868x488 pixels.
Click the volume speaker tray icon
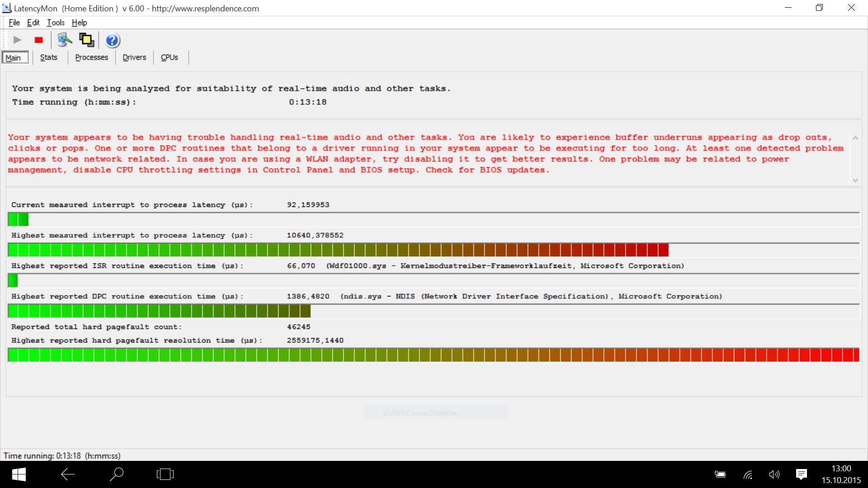coord(774,474)
